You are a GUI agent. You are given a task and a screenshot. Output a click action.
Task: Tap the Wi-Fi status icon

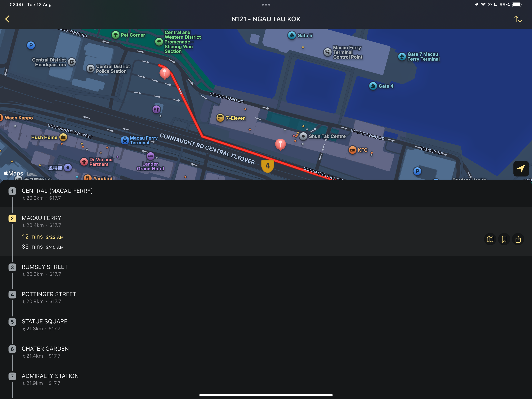pyautogui.click(x=483, y=5)
